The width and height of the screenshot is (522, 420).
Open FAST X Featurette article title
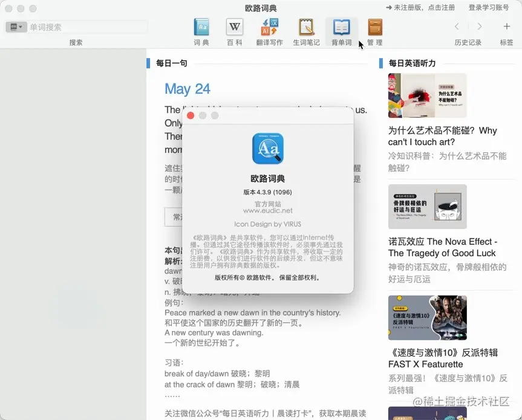443,358
